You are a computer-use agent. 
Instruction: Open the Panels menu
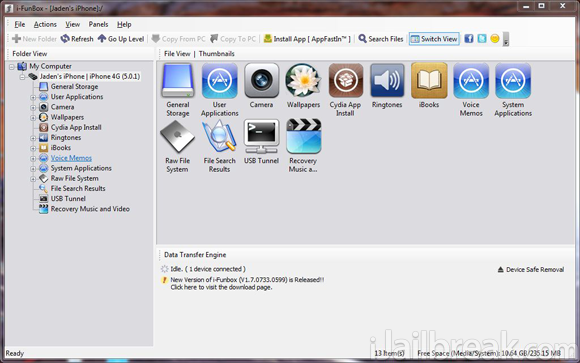98,24
